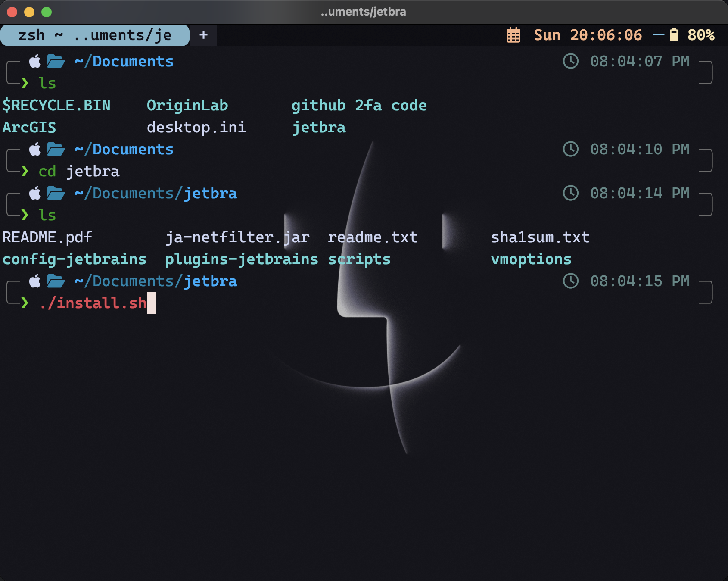This screenshot has height=581, width=728.
Task: Click the ~/Documents path in the 08:04:10 prompt
Action: click(x=124, y=149)
